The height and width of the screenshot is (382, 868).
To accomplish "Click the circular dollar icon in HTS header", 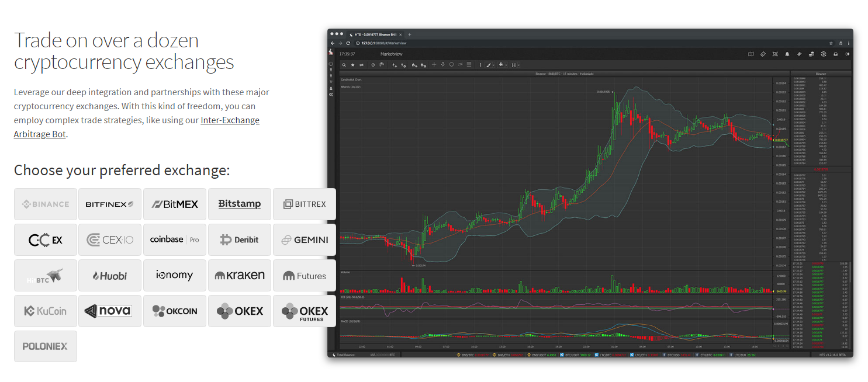I will tap(824, 54).
